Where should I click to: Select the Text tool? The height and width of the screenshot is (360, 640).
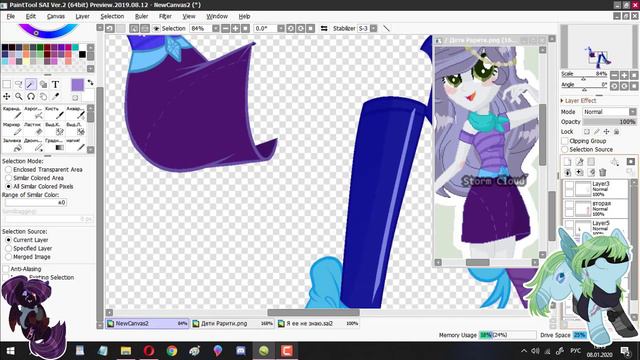click(55, 84)
